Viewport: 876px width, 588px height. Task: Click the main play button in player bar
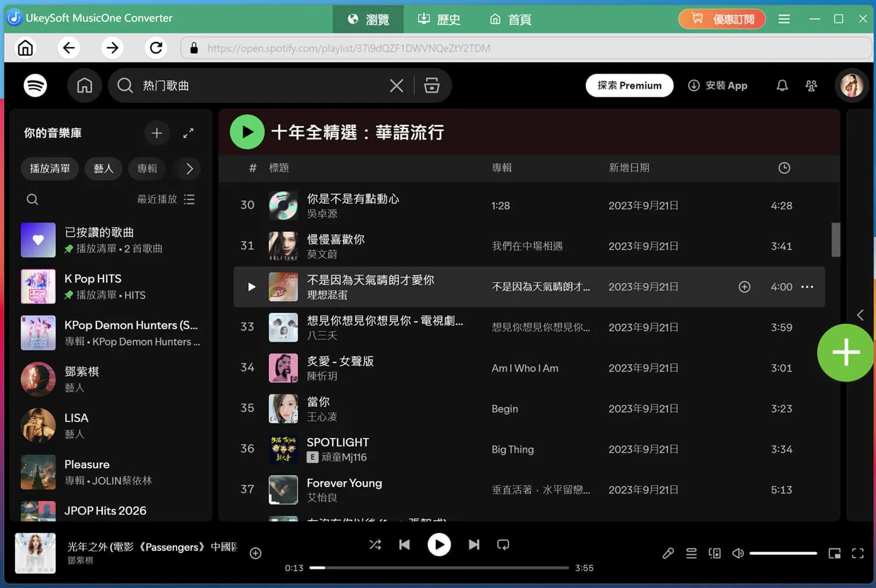point(439,545)
